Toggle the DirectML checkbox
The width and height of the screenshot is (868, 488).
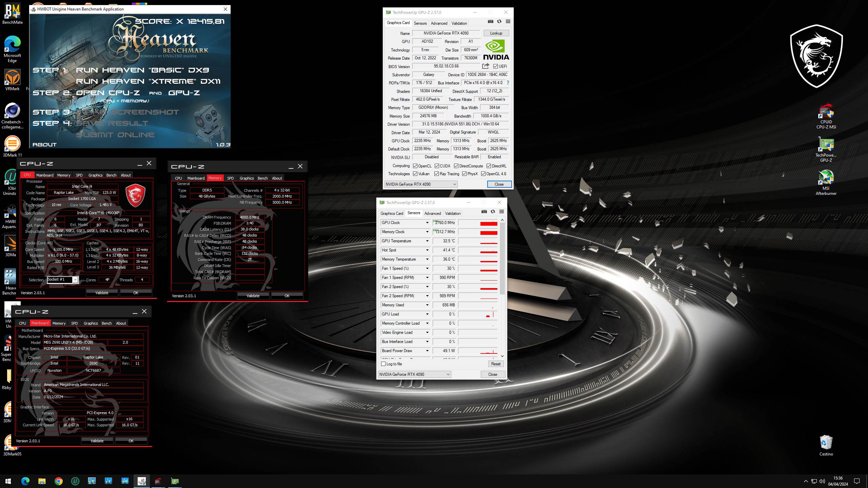point(489,166)
